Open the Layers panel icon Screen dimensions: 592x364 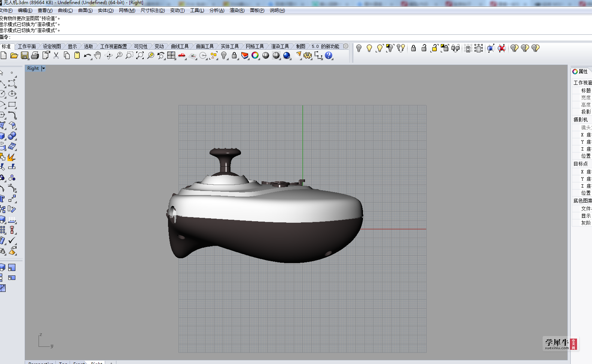pyautogui.click(x=245, y=56)
